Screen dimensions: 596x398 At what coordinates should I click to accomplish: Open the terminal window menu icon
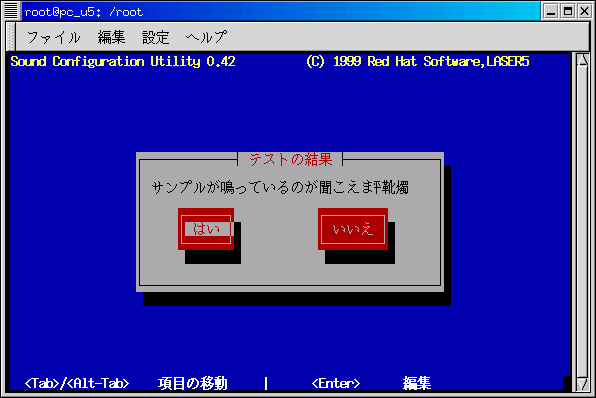point(11,11)
